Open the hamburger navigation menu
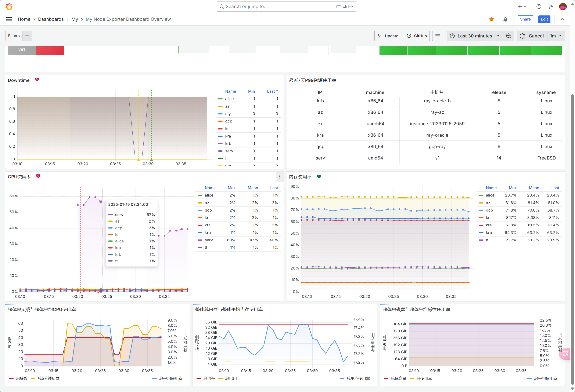 pos(9,19)
